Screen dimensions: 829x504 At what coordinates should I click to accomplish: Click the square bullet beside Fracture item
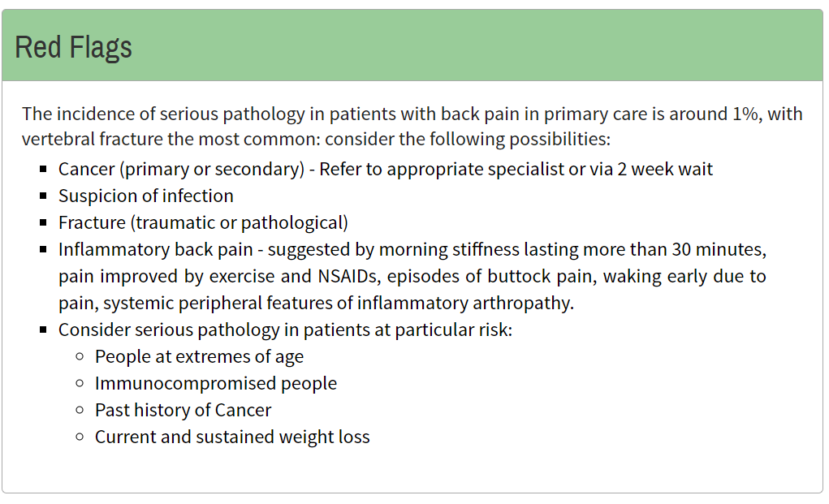(43, 223)
